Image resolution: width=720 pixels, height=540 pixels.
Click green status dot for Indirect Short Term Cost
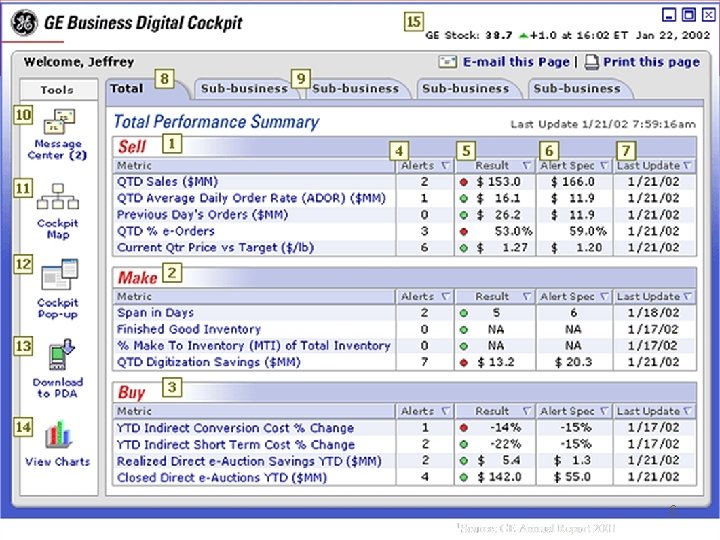coord(464,444)
